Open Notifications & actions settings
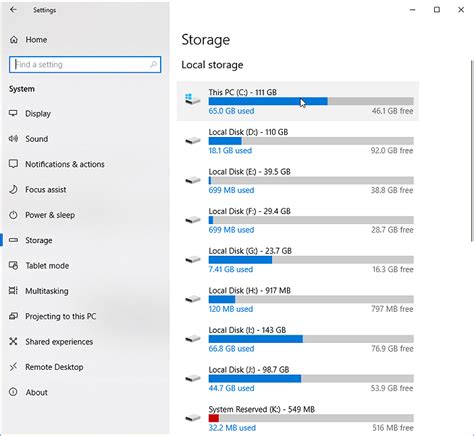This screenshot has width=474, height=436. click(x=65, y=164)
